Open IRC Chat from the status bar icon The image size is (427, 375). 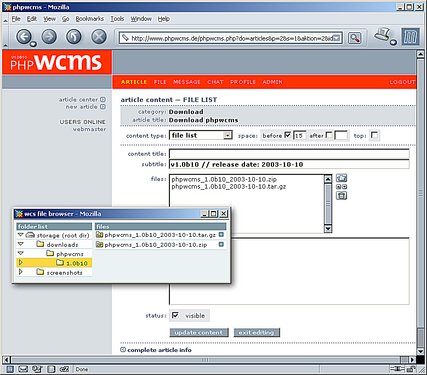pyautogui.click(x=64, y=369)
